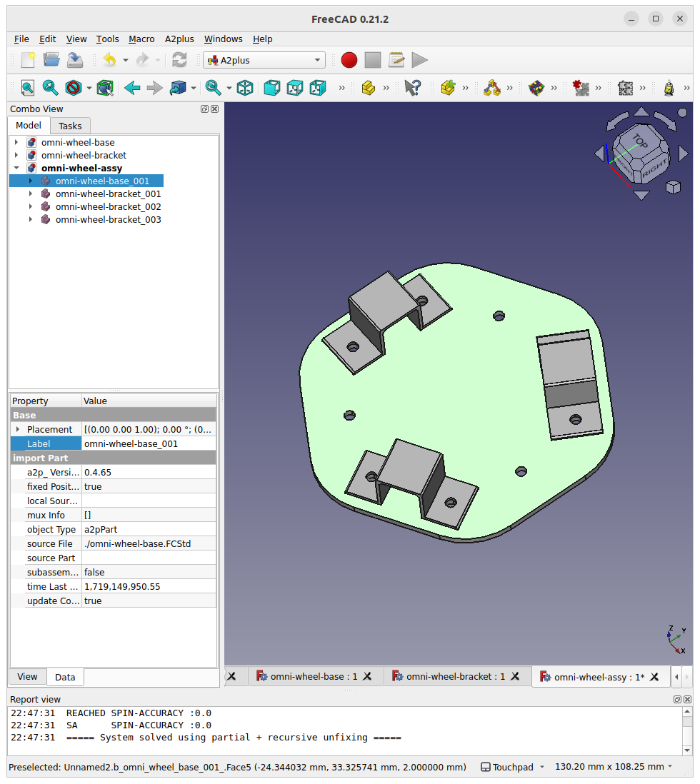Open the undo history dropdown arrow
This screenshot has width=700, height=784.
[126, 60]
